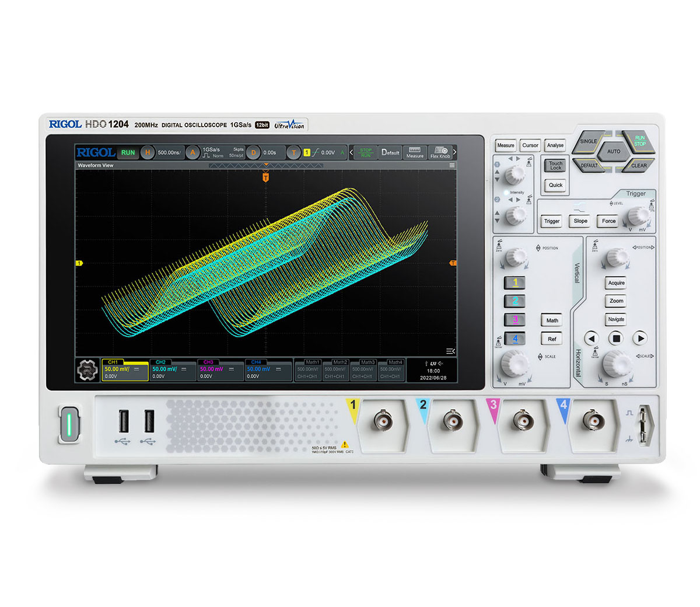Push the Navigate stop square button
The image size is (700, 607).
(x=616, y=338)
